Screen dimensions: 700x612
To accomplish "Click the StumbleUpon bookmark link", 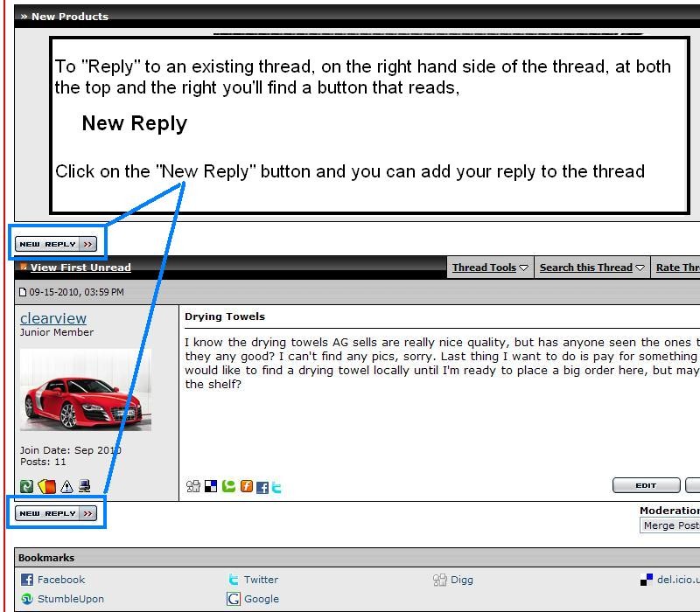I will coord(71,599).
